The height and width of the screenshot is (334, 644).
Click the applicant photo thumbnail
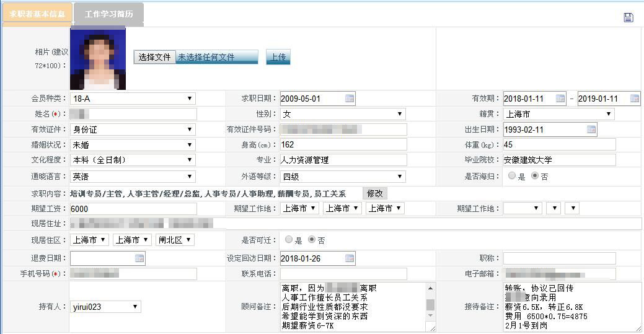98,58
